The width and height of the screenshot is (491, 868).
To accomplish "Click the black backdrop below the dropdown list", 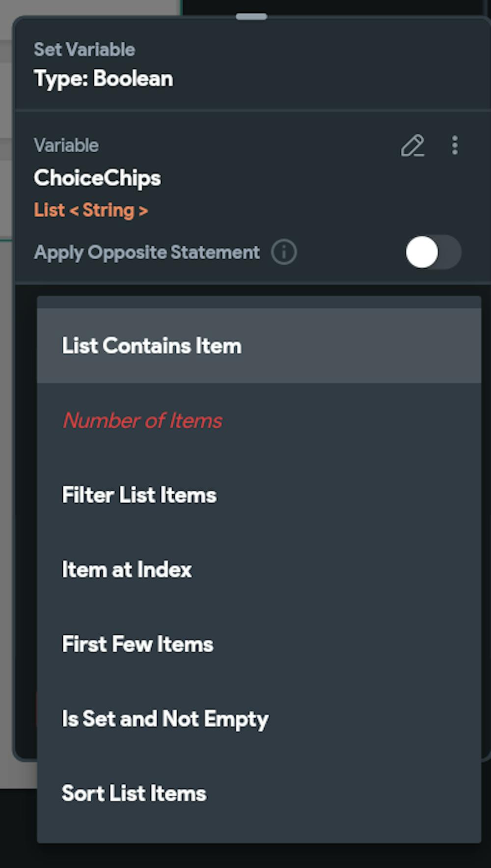I will (x=245, y=857).
